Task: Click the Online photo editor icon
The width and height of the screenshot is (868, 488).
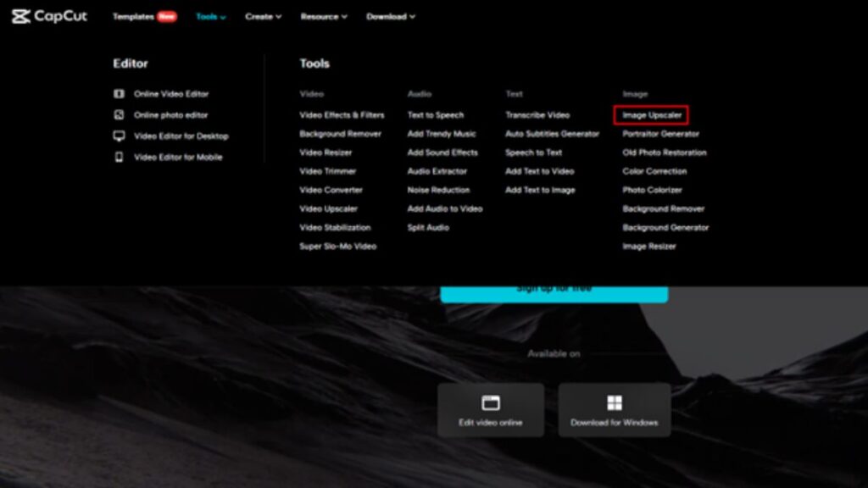Action: coord(119,115)
